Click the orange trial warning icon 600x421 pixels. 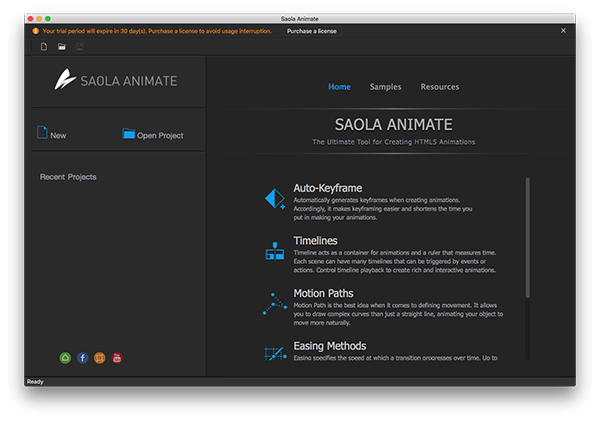point(36,31)
